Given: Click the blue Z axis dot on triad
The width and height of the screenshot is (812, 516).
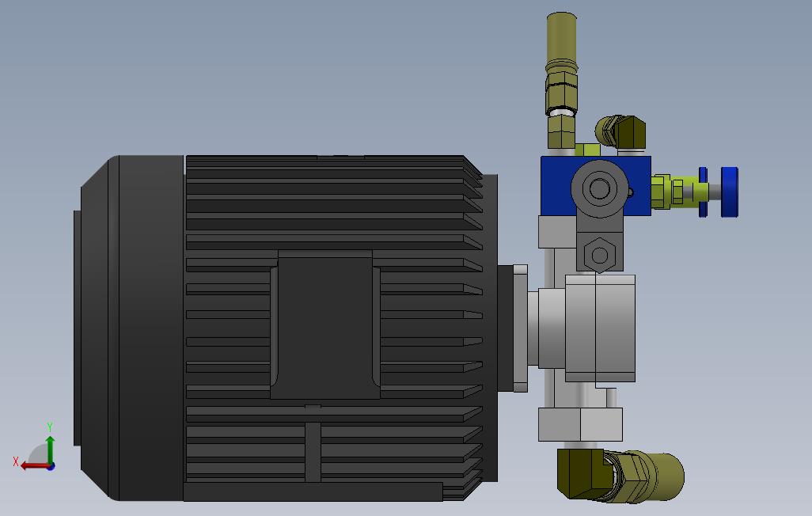Looking at the screenshot, I should (x=51, y=467).
